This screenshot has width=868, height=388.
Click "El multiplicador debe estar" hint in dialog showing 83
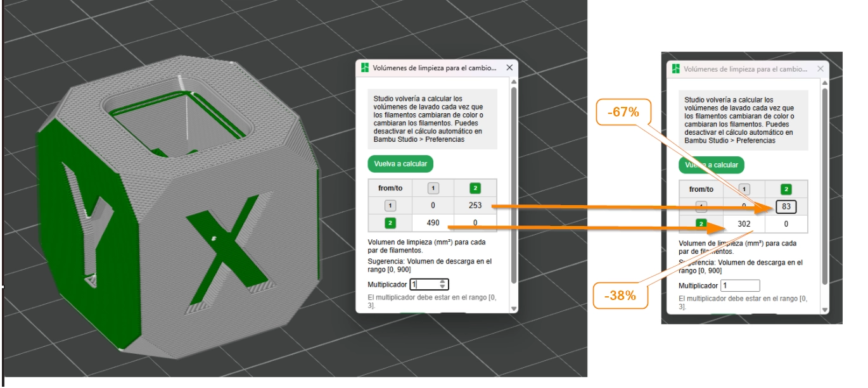point(742,303)
